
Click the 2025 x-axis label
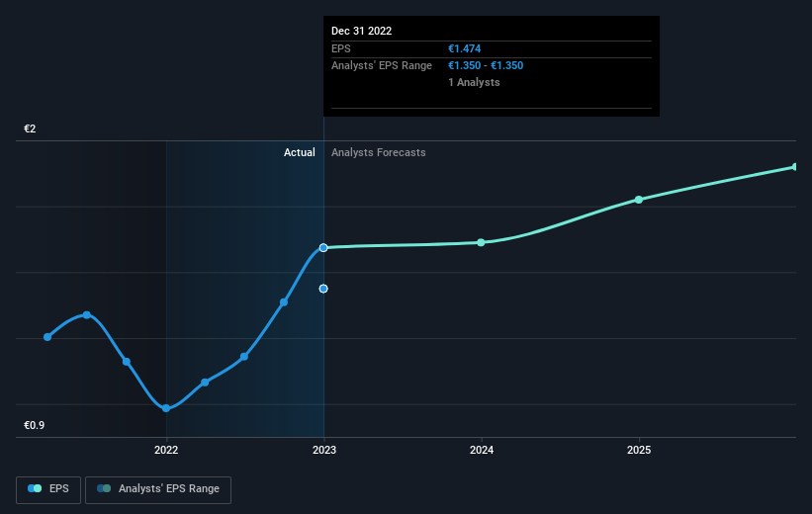(639, 450)
